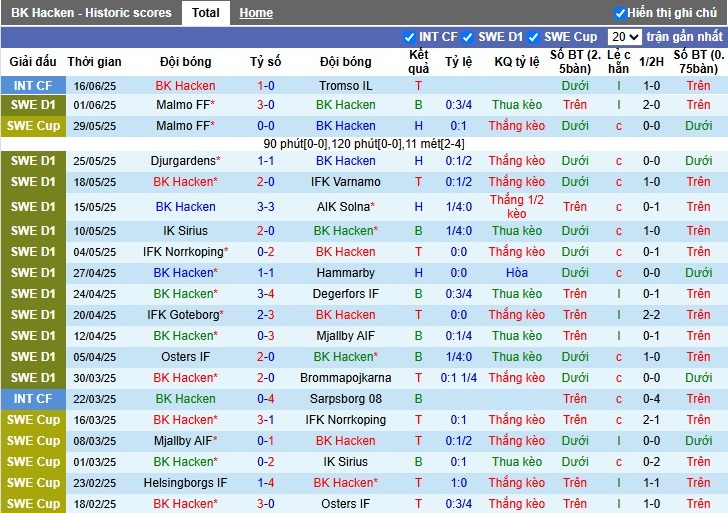Open the Hammarby team link
The width and height of the screenshot is (728, 513).
pyautogui.click(x=345, y=273)
